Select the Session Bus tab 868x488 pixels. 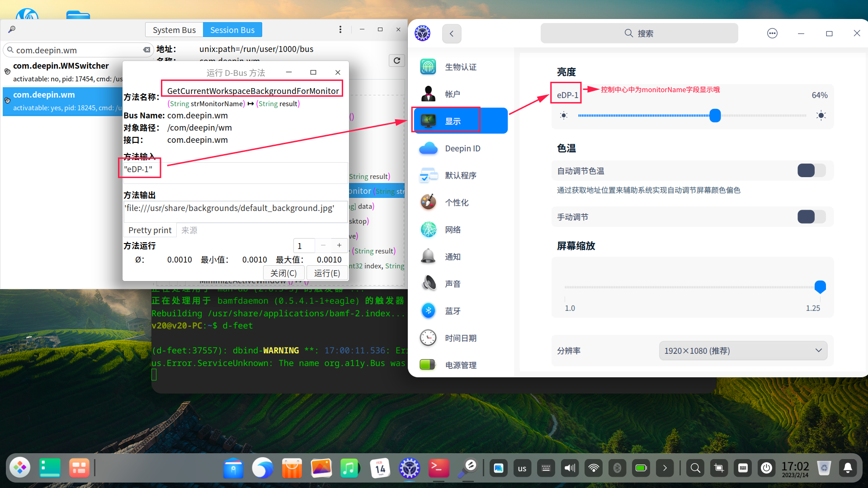(232, 29)
